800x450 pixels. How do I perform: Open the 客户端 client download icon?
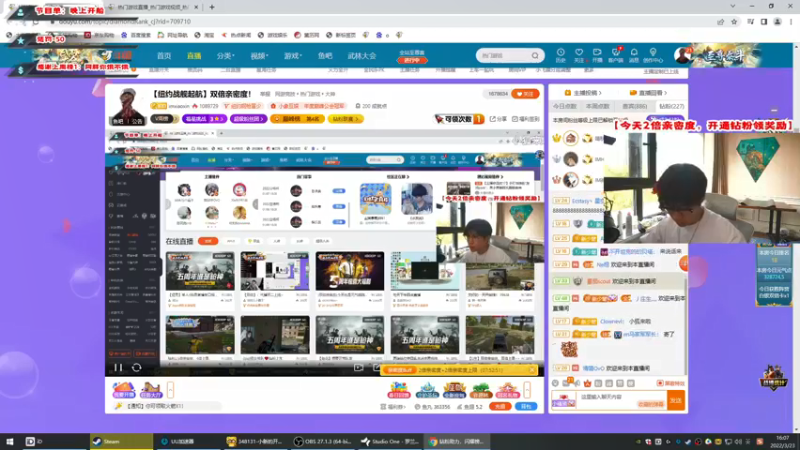click(x=615, y=55)
